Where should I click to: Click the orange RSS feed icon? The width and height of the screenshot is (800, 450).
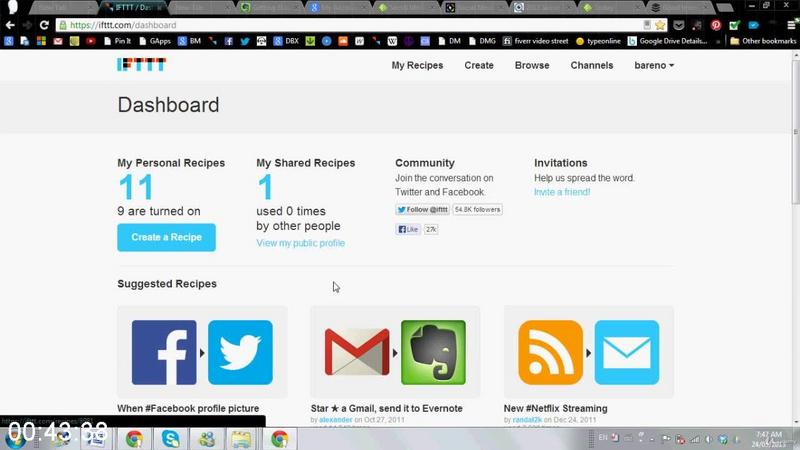pyautogui.click(x=551, y=353)
